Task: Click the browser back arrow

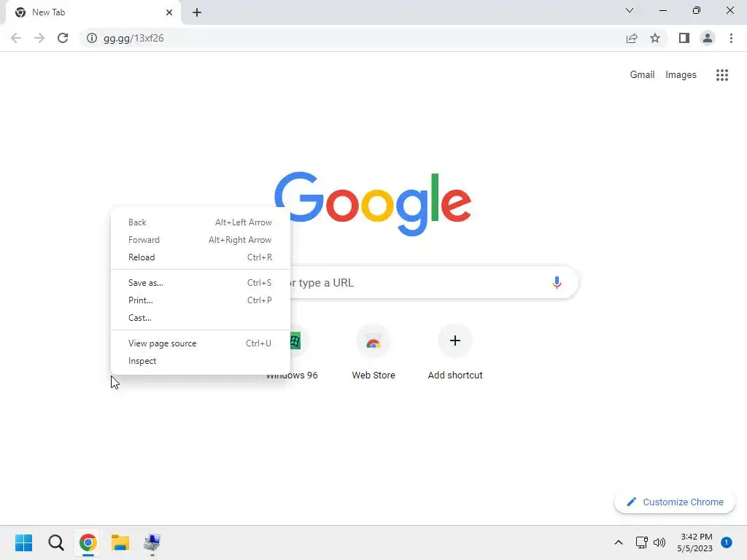Action: [16, 38]
